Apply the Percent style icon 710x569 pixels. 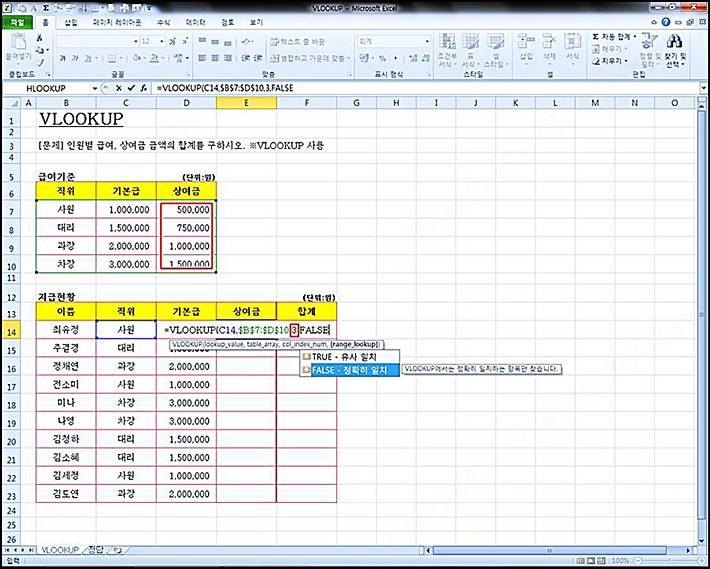click(x=383, y=58)
